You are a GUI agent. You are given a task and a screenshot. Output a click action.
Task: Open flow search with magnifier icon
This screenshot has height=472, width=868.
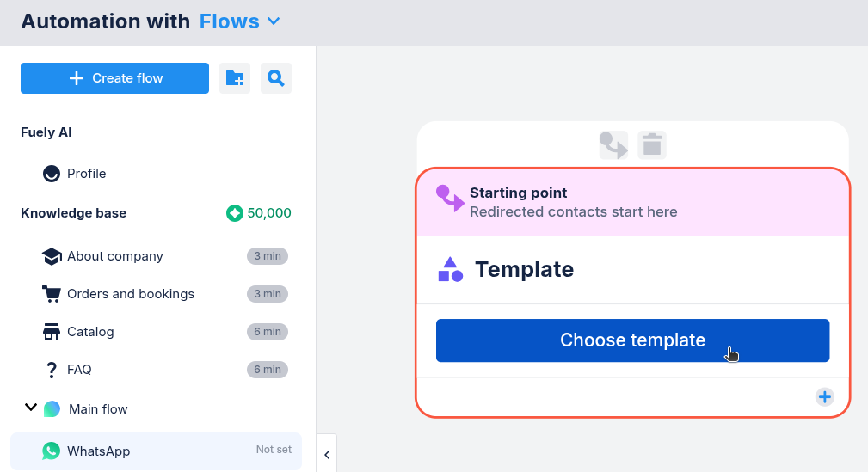coord(275,78)
